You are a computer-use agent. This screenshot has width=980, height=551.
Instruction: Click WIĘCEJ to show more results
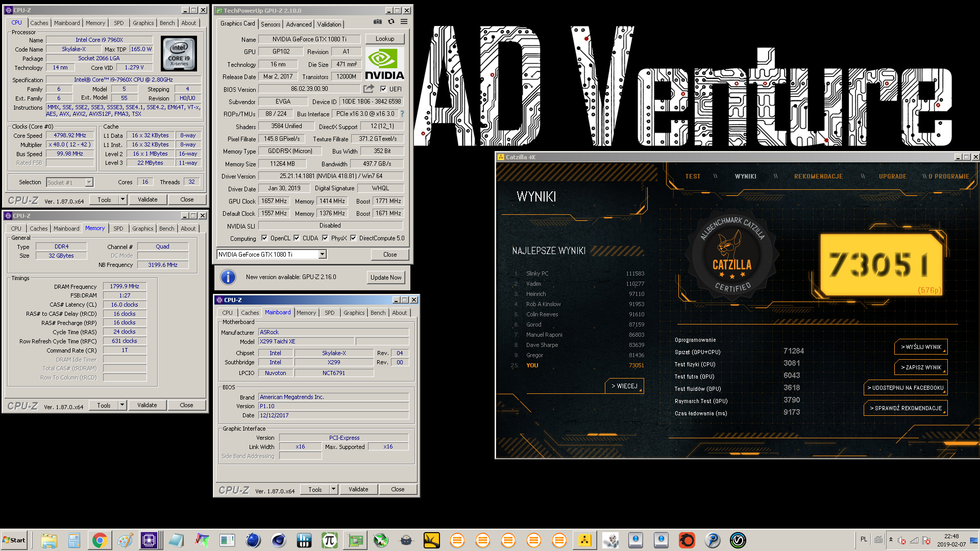(x=624, y=386)
